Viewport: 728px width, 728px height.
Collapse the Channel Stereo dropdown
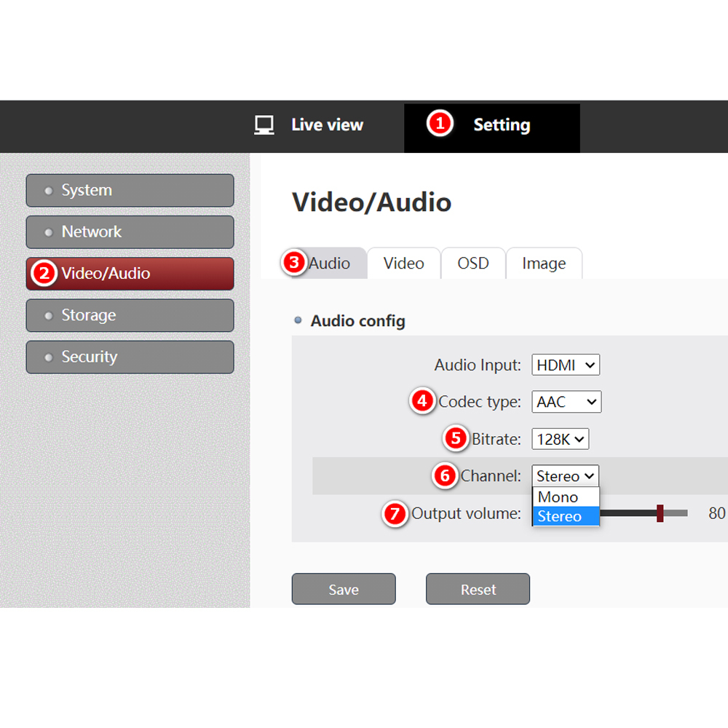pos(565,476)
